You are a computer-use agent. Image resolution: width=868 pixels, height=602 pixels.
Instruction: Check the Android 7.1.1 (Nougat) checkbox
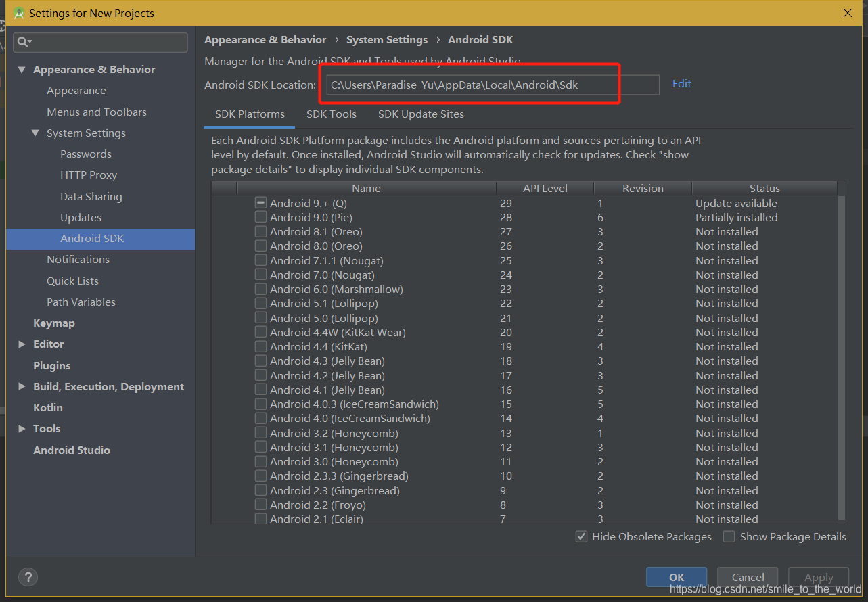coord(260,260)
